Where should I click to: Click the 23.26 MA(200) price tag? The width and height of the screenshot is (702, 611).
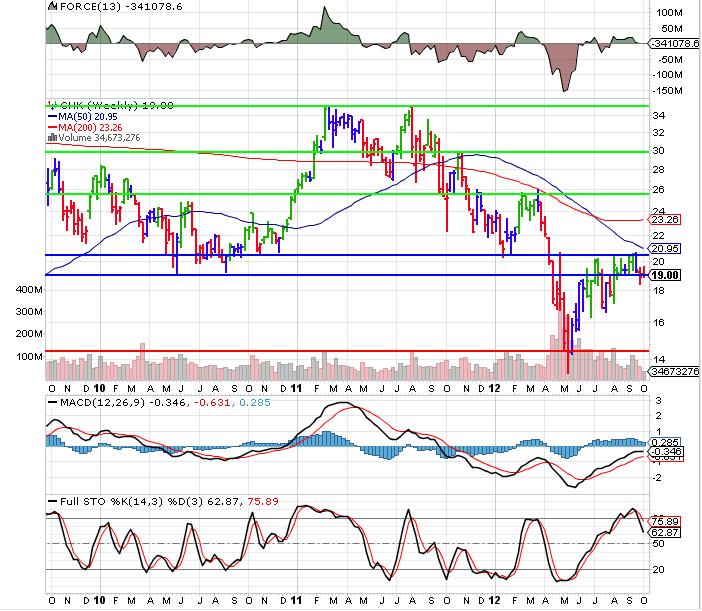(x=664, y=220)
